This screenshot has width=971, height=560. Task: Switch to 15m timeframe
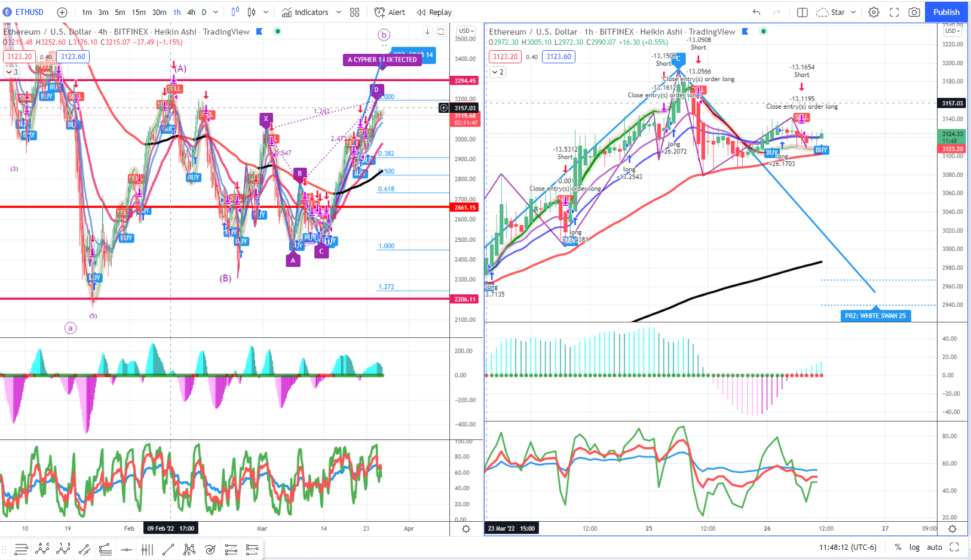coord(139,12)
